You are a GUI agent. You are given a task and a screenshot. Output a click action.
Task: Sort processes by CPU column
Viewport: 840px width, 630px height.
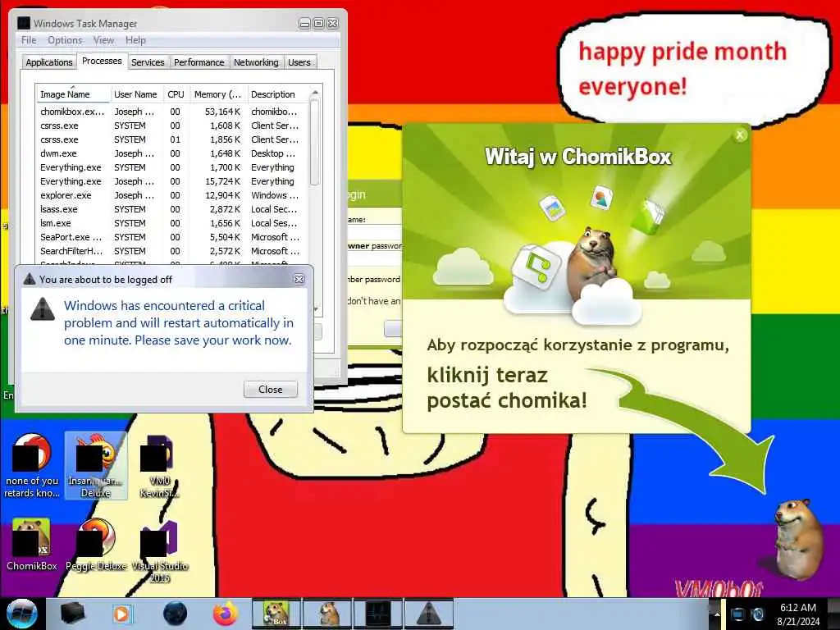tap(176, 94)
